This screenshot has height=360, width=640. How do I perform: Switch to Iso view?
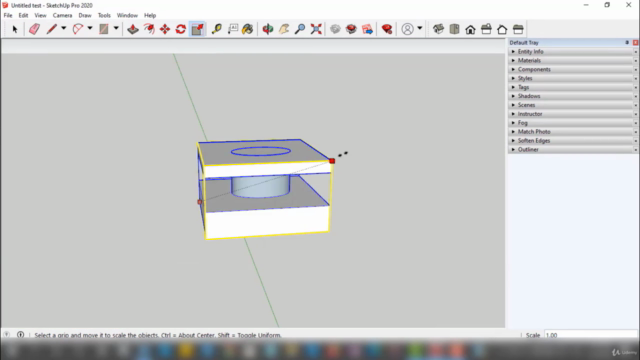click(438, 29)
